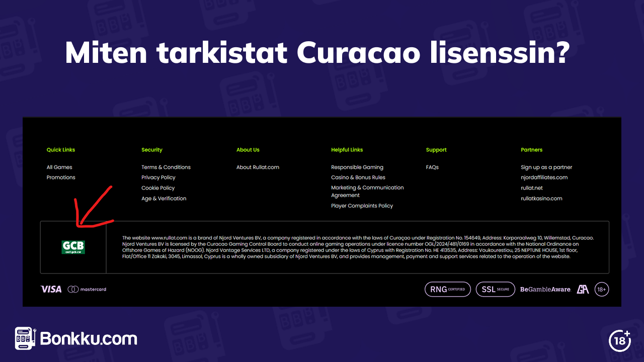
Task: Click the Helpful Links heading
Action: (347, 150)
